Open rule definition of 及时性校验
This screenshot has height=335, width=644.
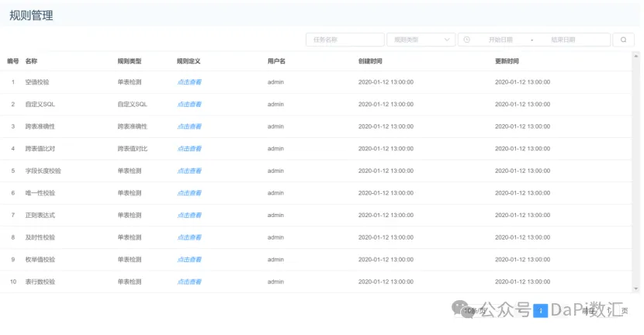click(189, 237)
